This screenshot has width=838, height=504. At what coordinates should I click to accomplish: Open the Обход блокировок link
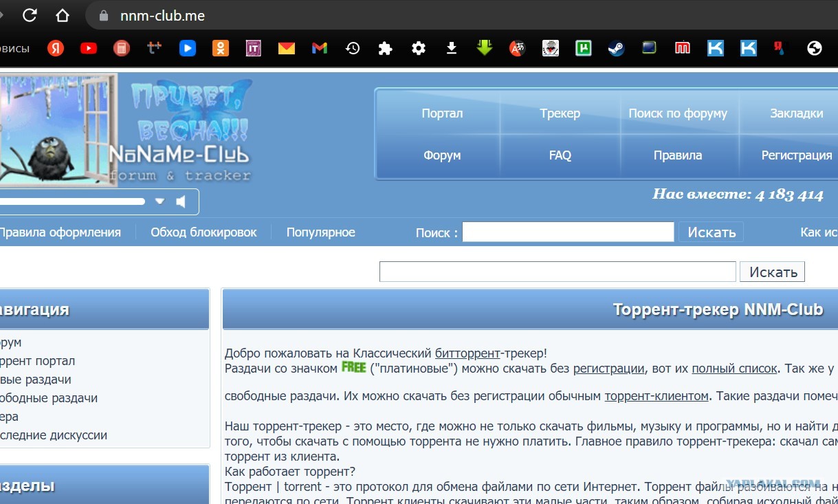point(203,232)
